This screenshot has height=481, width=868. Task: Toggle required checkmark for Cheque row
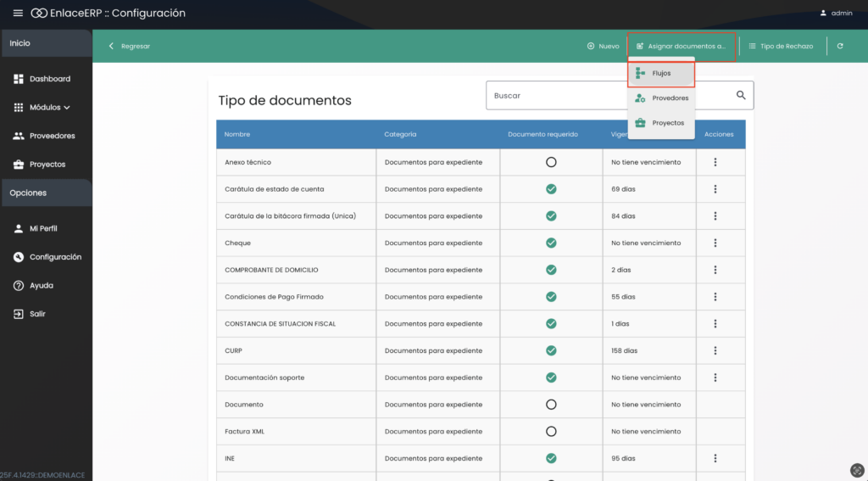[551, 243]
